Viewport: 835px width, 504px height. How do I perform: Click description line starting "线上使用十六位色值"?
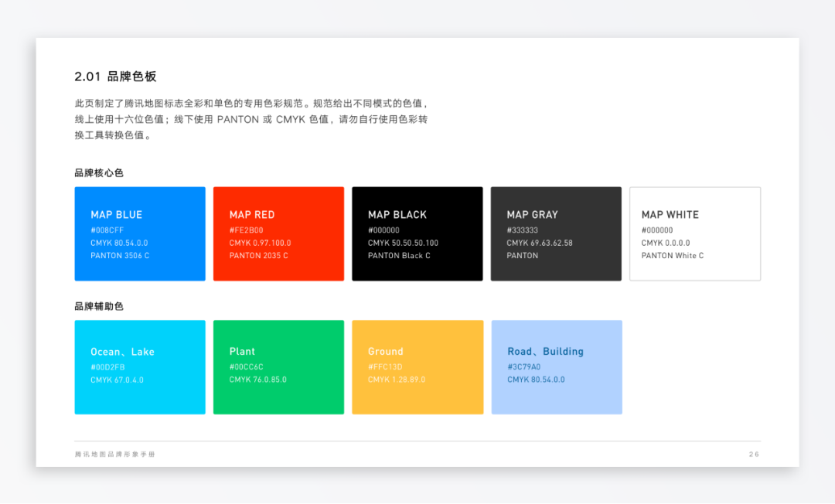tap(251, 120)
